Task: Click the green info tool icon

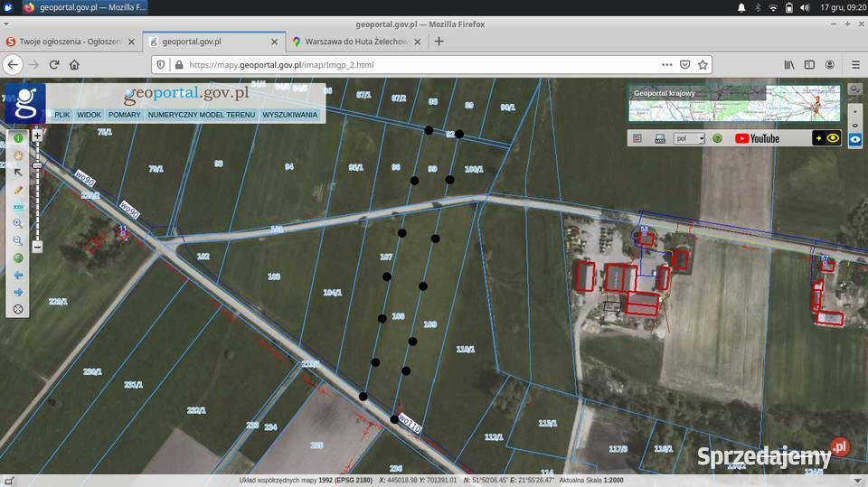Action: coord(18,138)
